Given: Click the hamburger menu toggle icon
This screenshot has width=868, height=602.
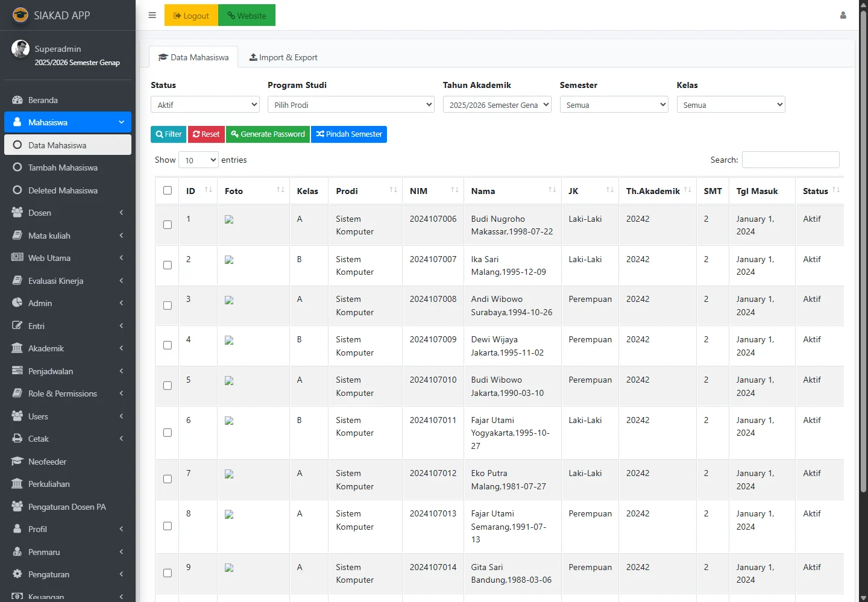Looking at the screenshot, I should click(152, 15).
